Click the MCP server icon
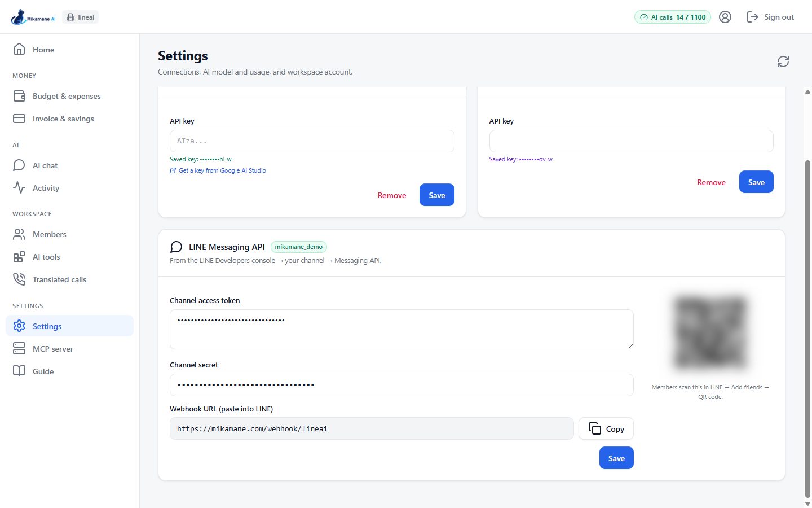 pyautogui.click(x=19, y=349)
